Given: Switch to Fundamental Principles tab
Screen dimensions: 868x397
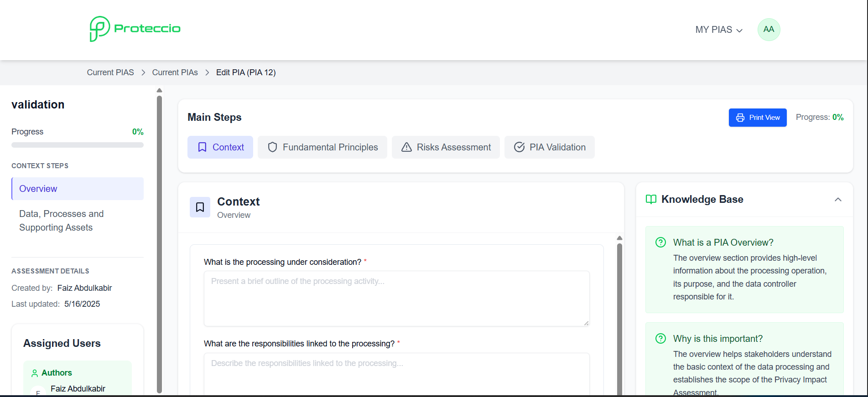Looking at the screenshot, I should pyautogui.click(x=322, y=147).
